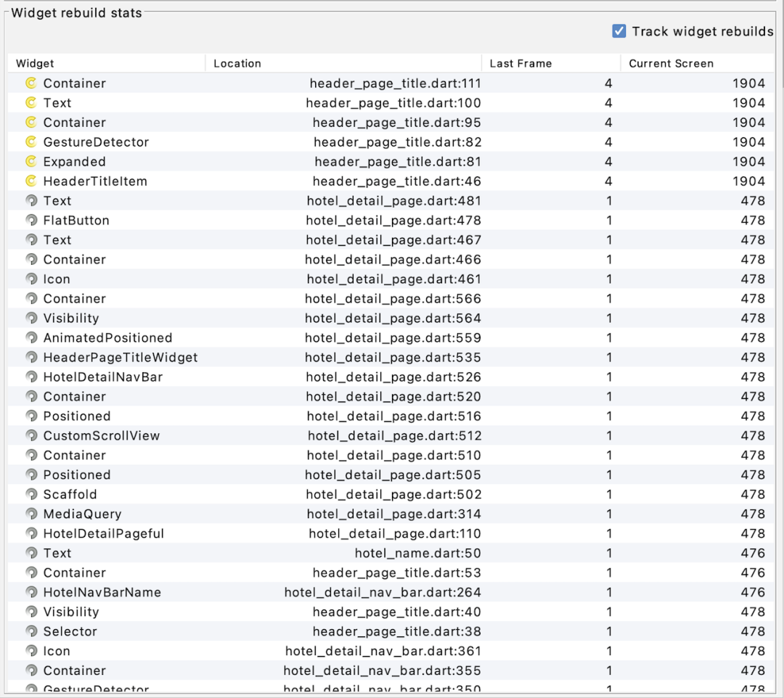Viewport: 784px width, 698px height.
Task: Click the rebuild icon beside FlatButton
Action: click(x=31, y=221)
